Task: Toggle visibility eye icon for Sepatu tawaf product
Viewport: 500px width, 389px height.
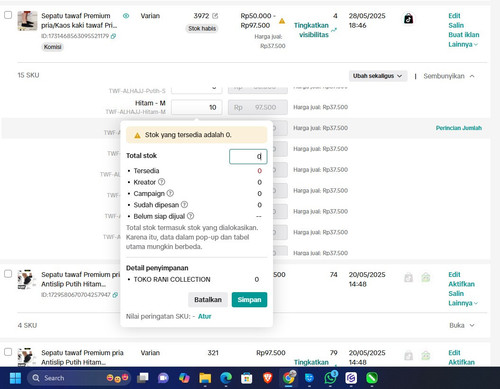Action: [126, 16]
